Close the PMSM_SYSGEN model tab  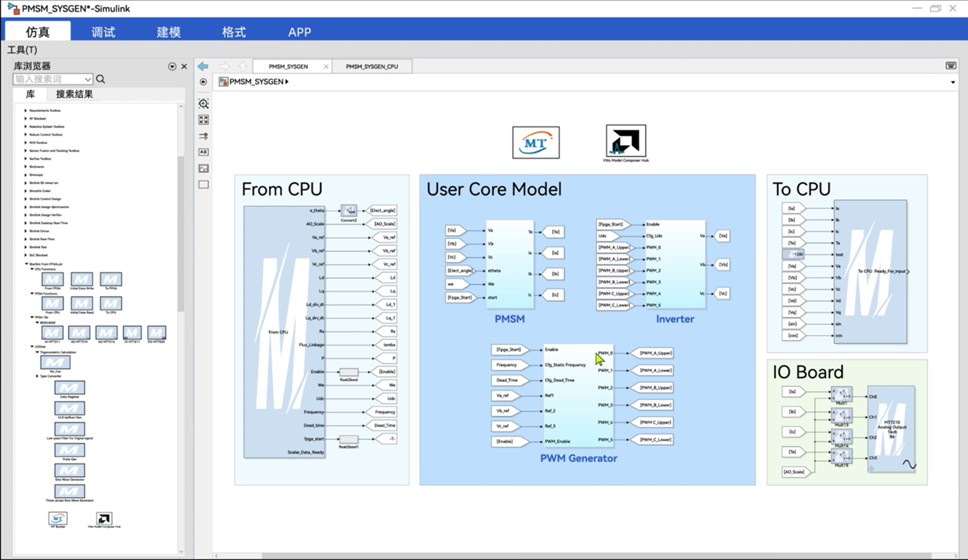click(x=325, y=66)
